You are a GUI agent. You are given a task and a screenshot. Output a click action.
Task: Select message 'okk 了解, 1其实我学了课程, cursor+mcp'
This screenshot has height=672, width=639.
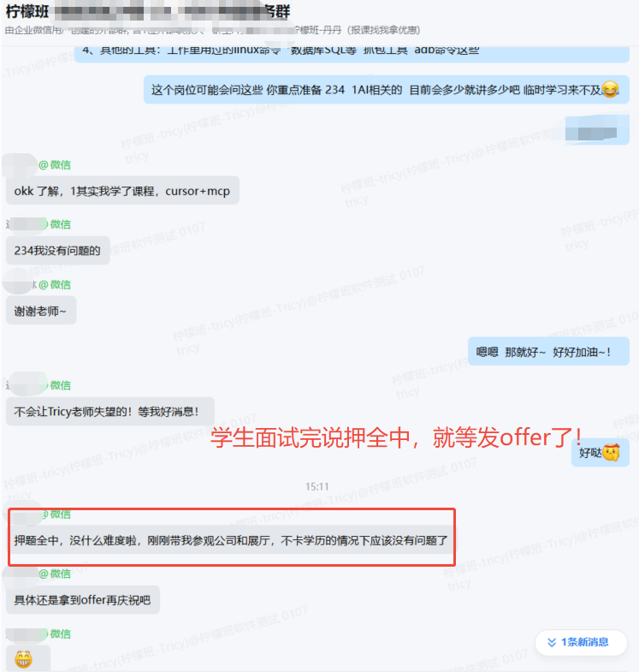(x=122, y=191)
